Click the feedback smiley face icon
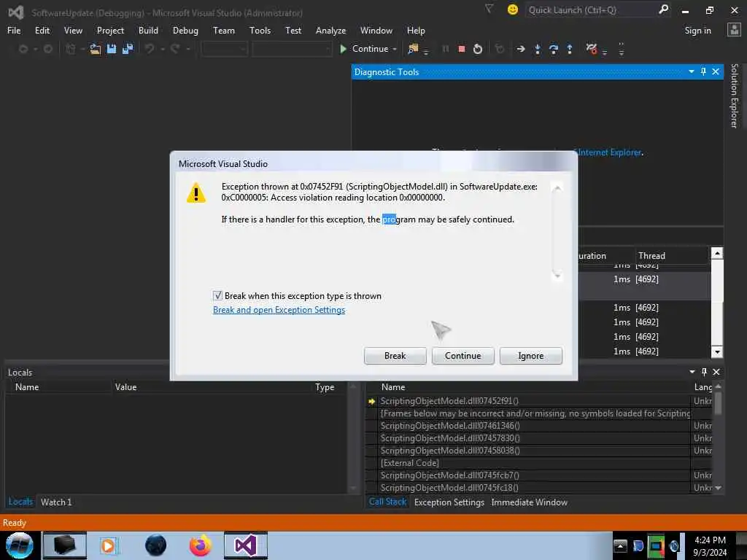Image resolution: width=747 pixels, height=560 pixels. pos(513,9)
